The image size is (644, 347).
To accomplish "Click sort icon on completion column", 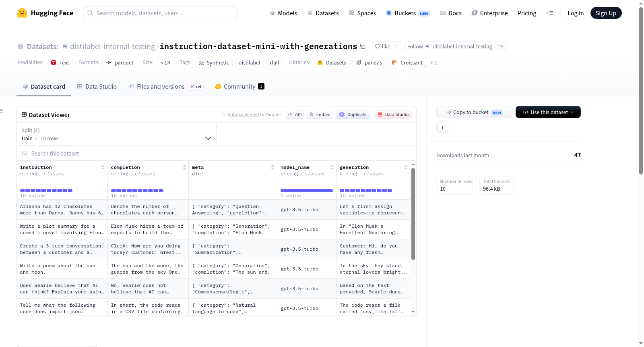I will tap(184, 167).
